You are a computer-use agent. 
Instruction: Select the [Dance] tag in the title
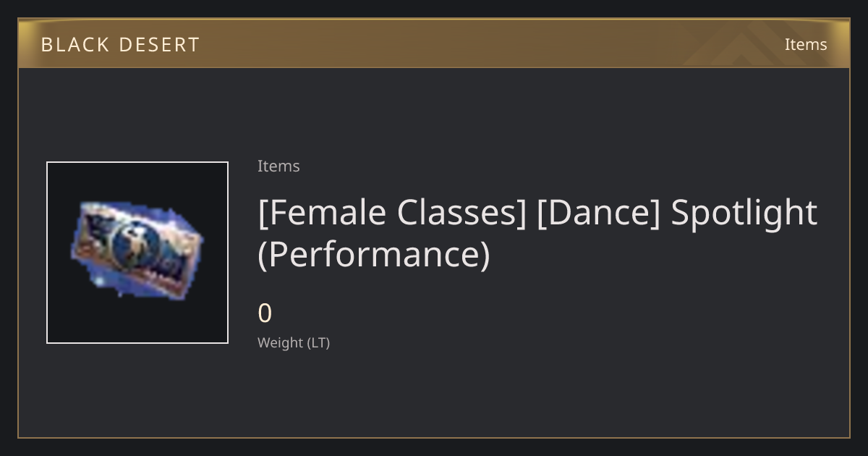pyautogui.click(x=598, y=213)
